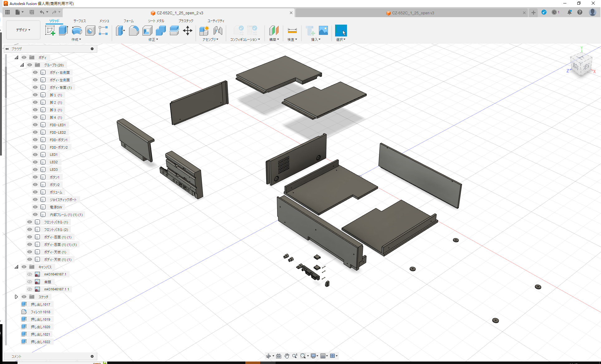
Task: Hide the 内部フレーム body
Action: coord(35,214)
